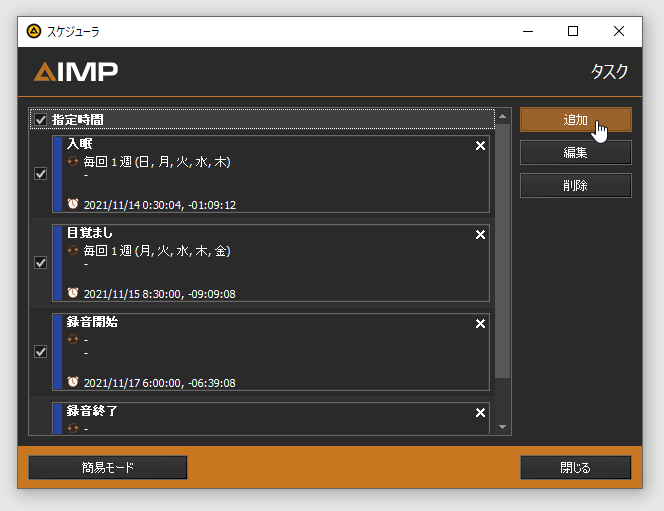The width and height of the screenshot is (664, 511).
Task: Click the time 2021/11/17 6:00:00, -06:39:08
Action: 160,383
